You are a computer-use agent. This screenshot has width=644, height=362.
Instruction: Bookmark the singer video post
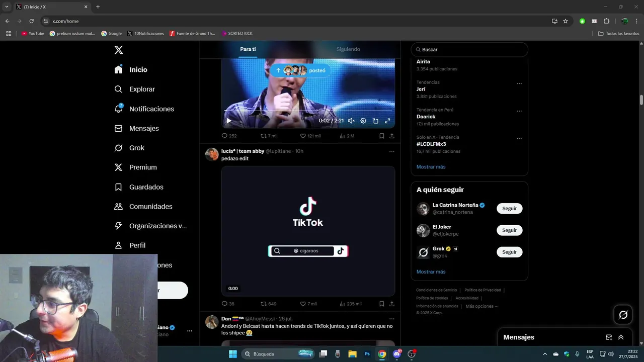click(x=382, y=136)
